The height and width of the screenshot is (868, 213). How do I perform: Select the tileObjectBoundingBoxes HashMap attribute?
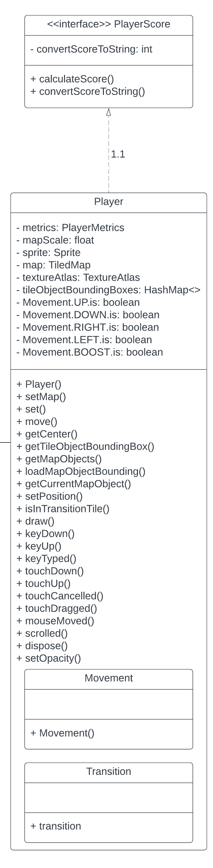pos(108,290)
